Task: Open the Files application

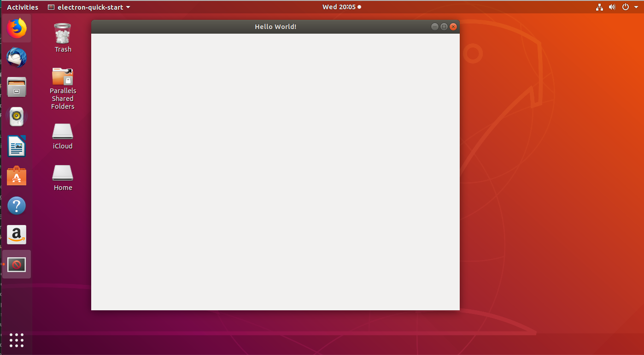Action: pos(17,87)
